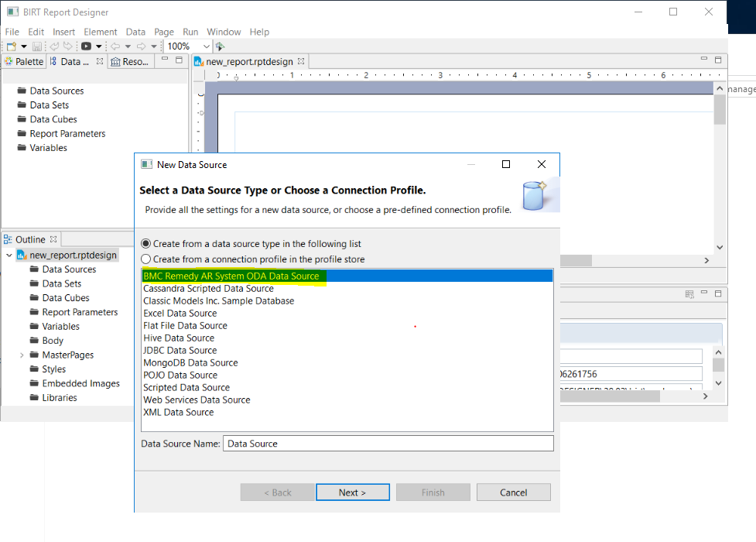The image size is (756, 542).
Task: Open the Forward history dropdown arrow
Action: click(154, 46)
